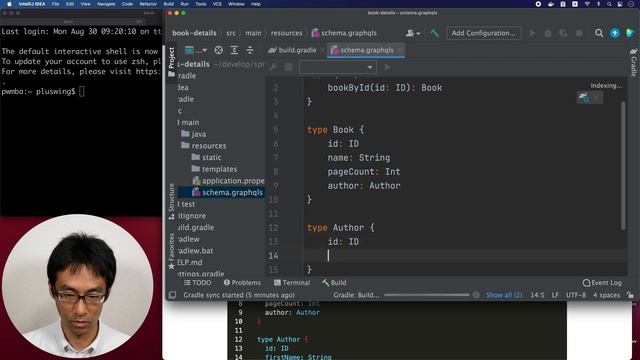The height and width of the screenshot is (360, 640).
Task: Open the user/code-with-me dropdown in toolbar
Action: pos(413,33)
